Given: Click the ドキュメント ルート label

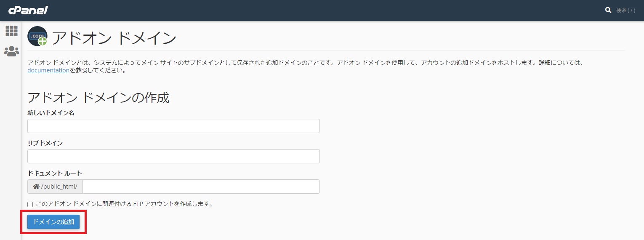Looking at the screenshot, I should coord(55,173).
